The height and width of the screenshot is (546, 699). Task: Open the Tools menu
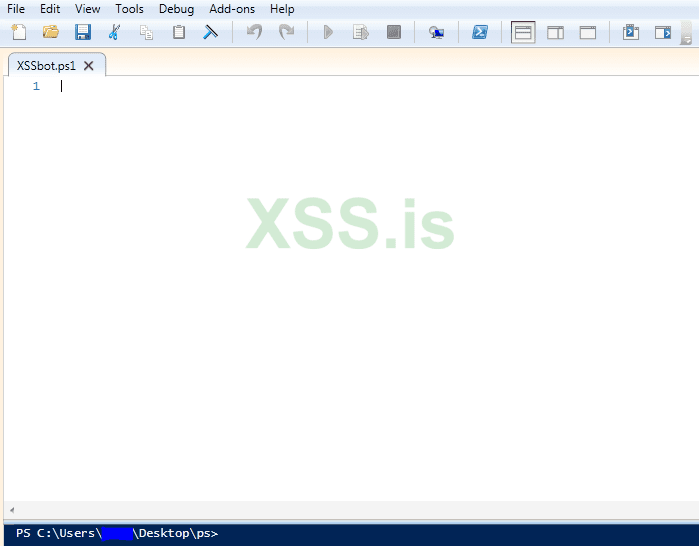tap(129, 9)
